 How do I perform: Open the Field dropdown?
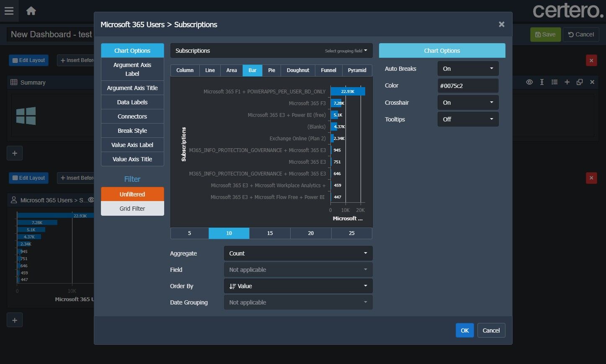pyautogui.click(x=298, y=270)
